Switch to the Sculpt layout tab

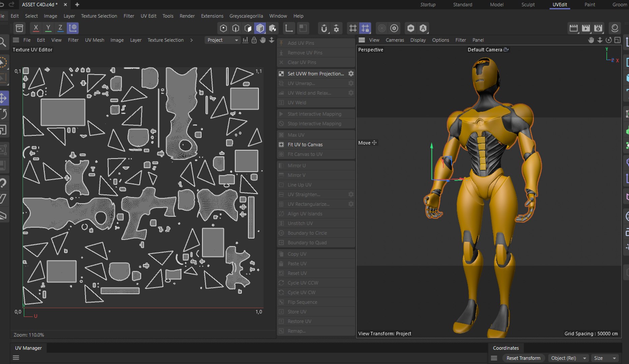coord(528,5)
